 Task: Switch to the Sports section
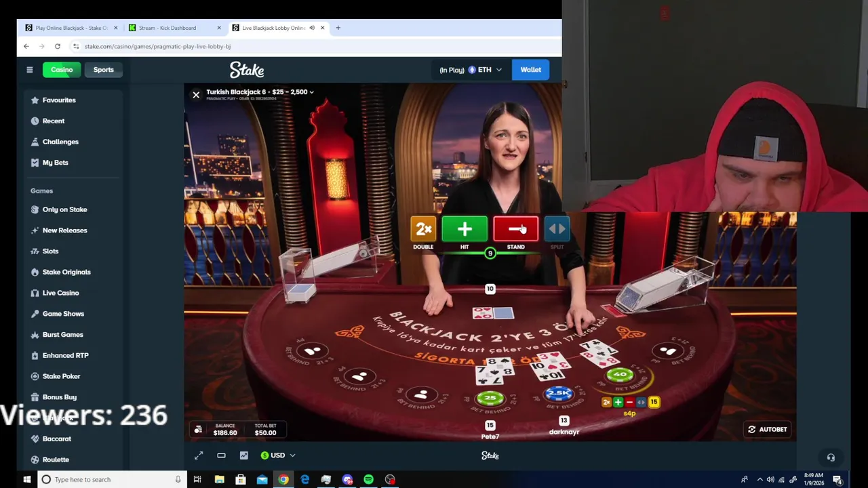103,70
